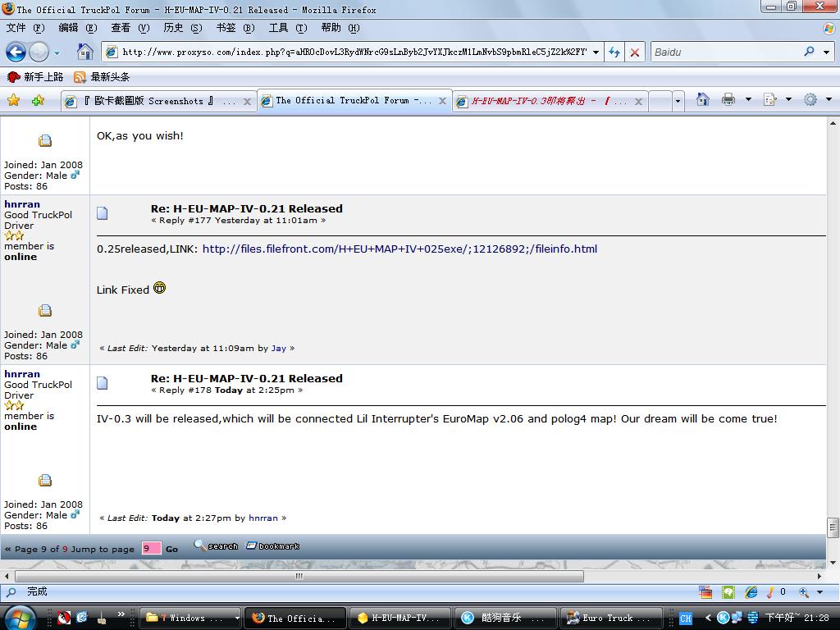The image size is (840, 630).
Task: Click the Baidu search box
Action: coord(726,52)
